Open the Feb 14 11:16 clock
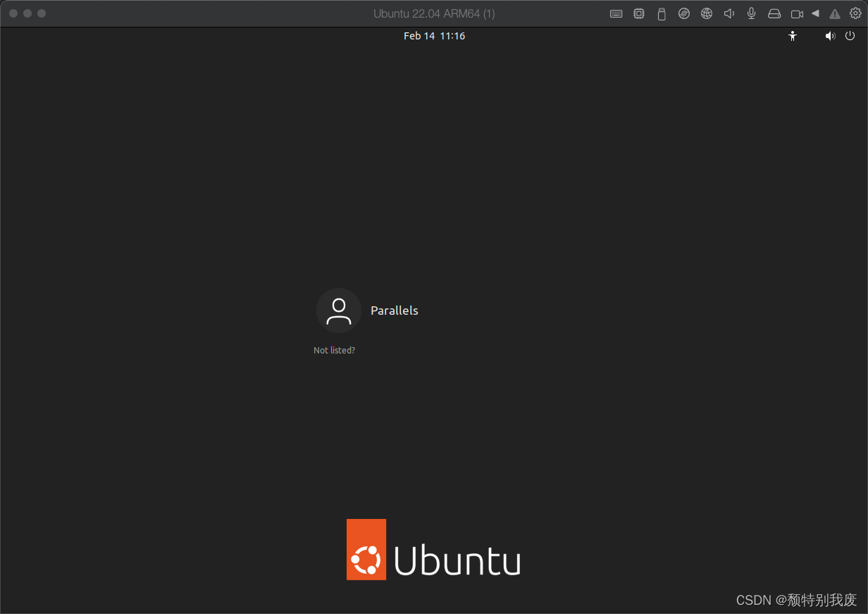This screenshot has height=614, width=868. coord(434,36)
